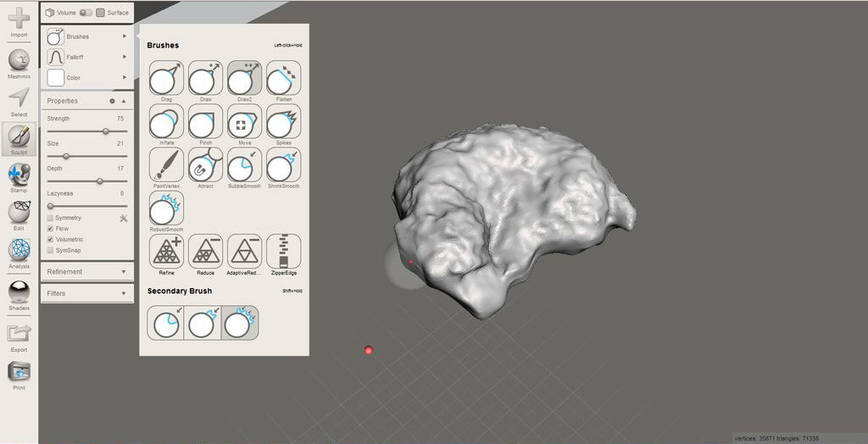The height and width of the screenshot is (444, 868).
Task: Select the Draw brush
Action: [205, 78]
